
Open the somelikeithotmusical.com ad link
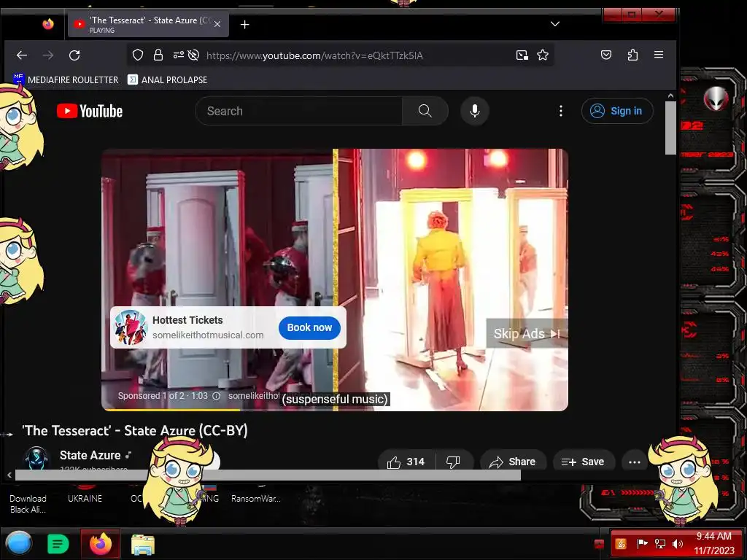(208, 335)
